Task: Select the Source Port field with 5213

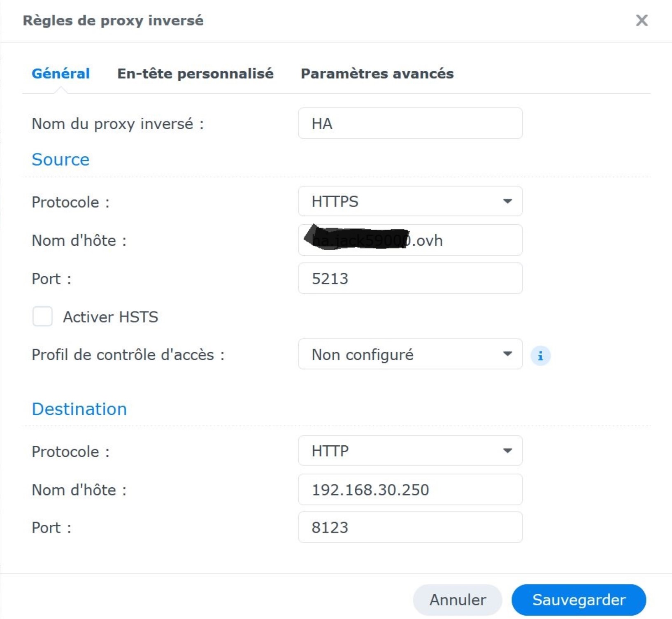Action: (x=410, y=279)
